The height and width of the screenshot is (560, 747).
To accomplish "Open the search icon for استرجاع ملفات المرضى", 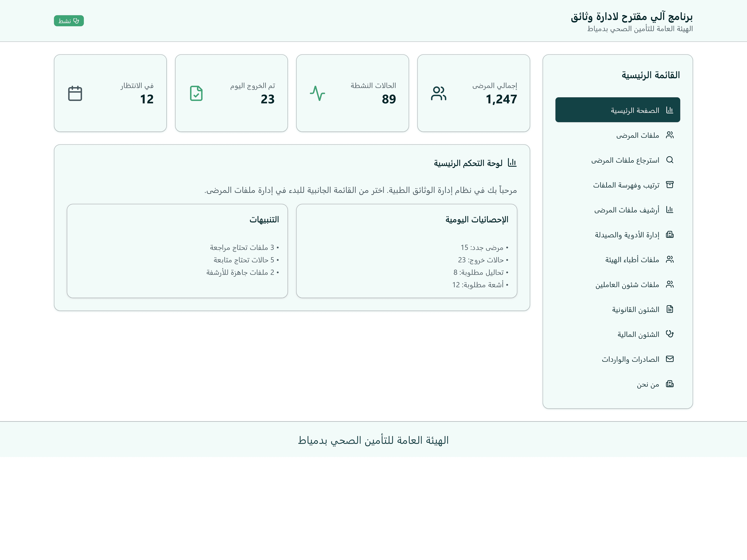I will [x=670, y=160].
